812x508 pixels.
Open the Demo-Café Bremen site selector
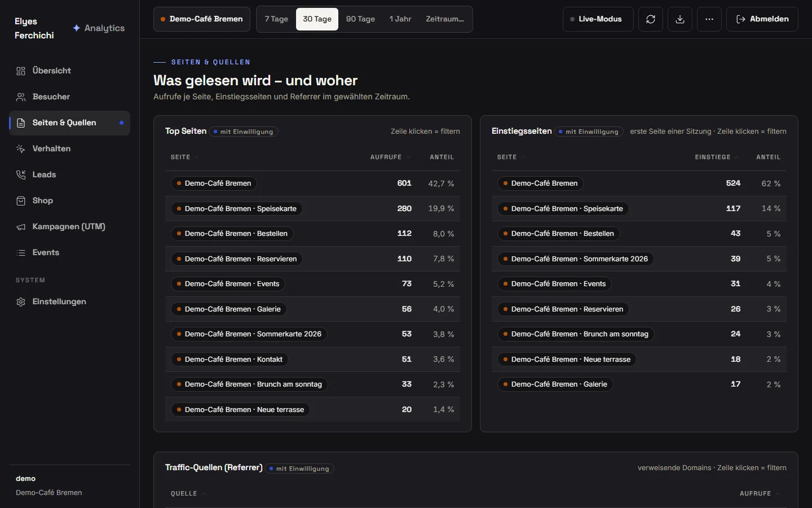[202, 19]
